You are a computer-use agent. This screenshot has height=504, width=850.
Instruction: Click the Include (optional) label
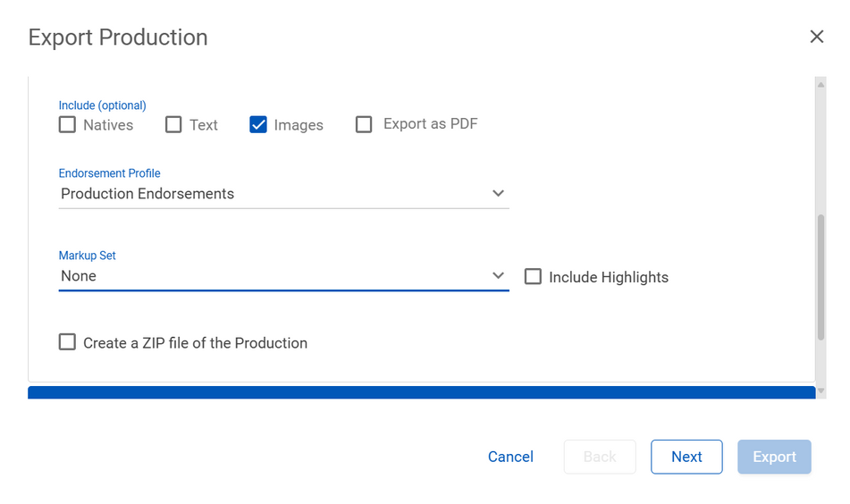pos(102,105)
